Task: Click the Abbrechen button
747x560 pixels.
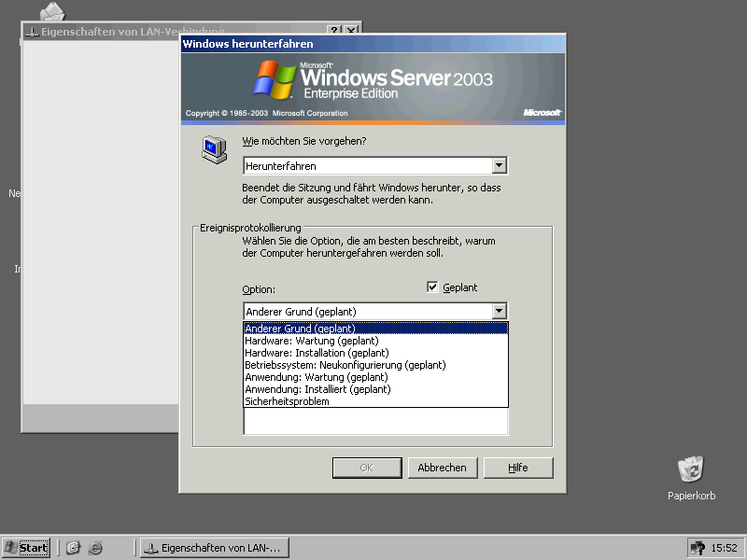Action: (443, 468)
